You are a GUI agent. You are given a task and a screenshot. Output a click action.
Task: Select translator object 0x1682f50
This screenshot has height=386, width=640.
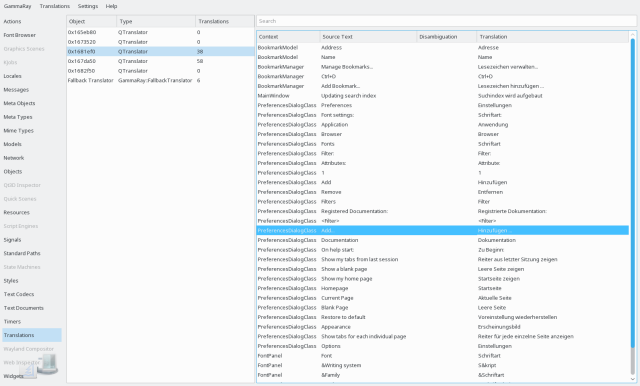coord(160,71)
